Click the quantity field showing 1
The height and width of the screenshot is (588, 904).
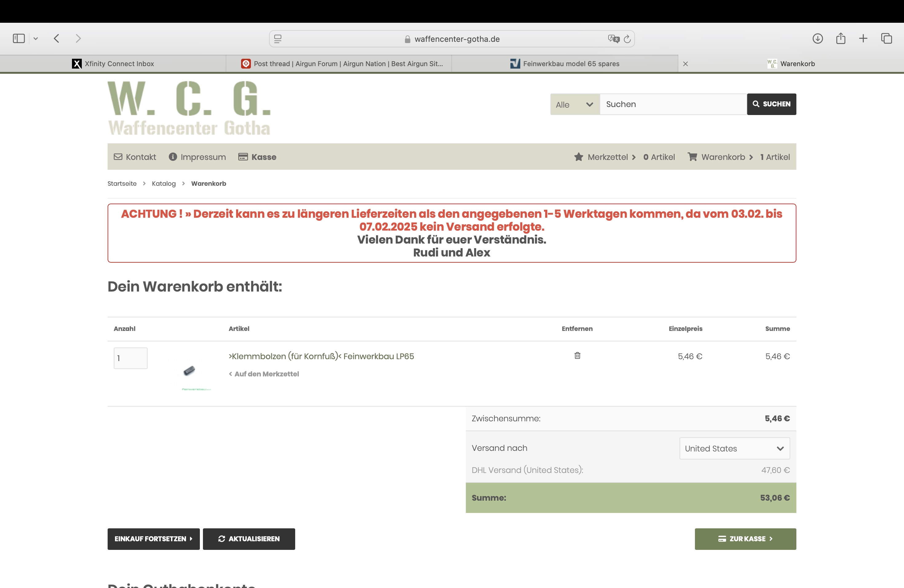[130, 358]
